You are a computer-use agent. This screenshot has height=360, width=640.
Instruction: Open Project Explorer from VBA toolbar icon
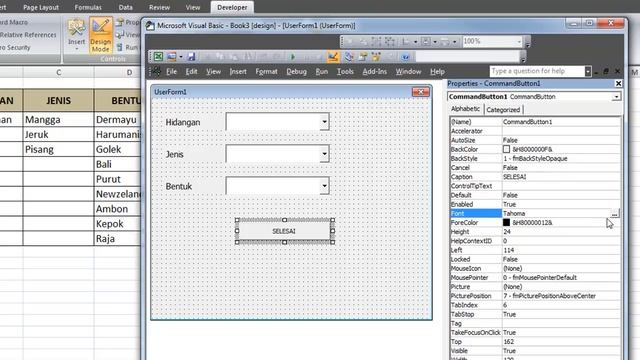(349, 57)
